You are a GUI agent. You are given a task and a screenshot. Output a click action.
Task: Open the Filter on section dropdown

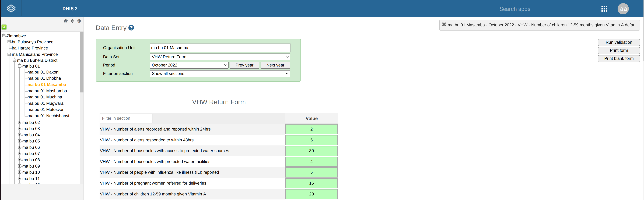tap(220, 74)
